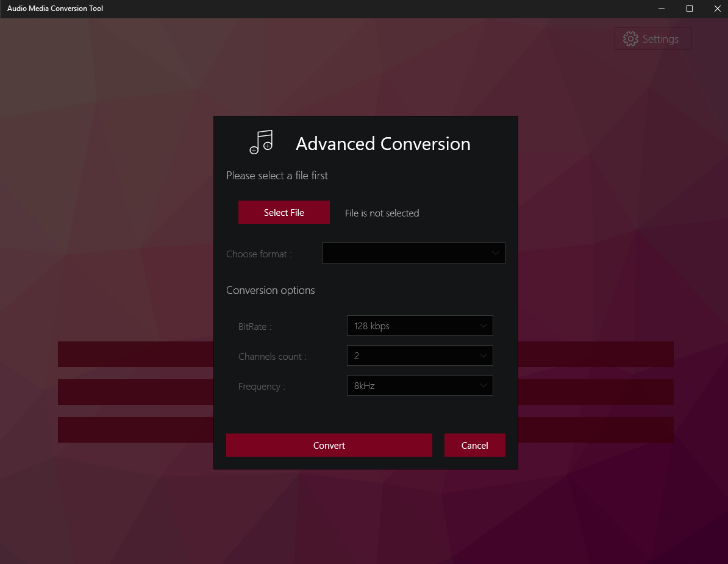Click the Conversion options section heading
This screenshot has height=564, width=728.
[x=270, y=290]
